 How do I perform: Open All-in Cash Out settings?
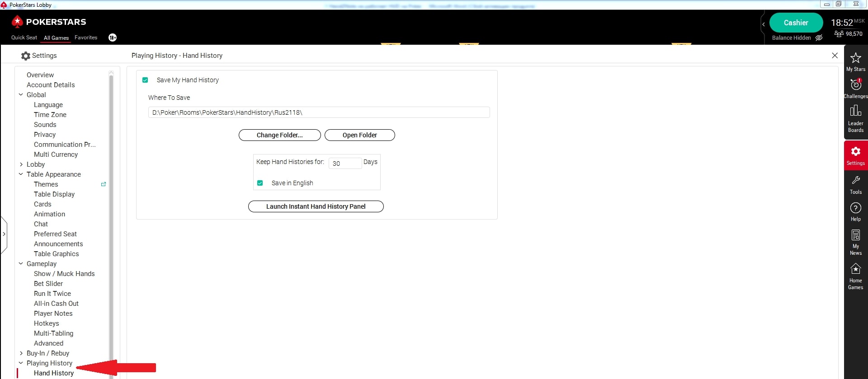pyautogui.click(x=56, y=304)
